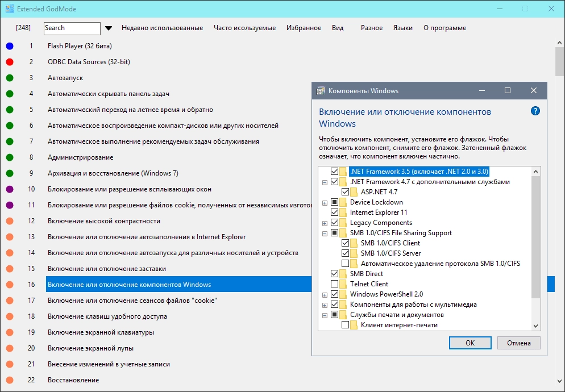Viewport: 565px width, 392px height.
Task: Open Разное menu
Action: 372,28
